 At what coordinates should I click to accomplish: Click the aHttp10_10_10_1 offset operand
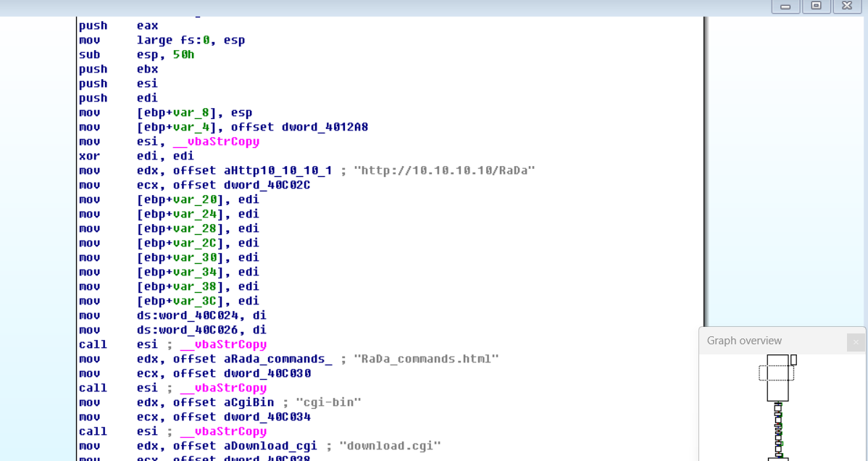click(x=278, y=170)
